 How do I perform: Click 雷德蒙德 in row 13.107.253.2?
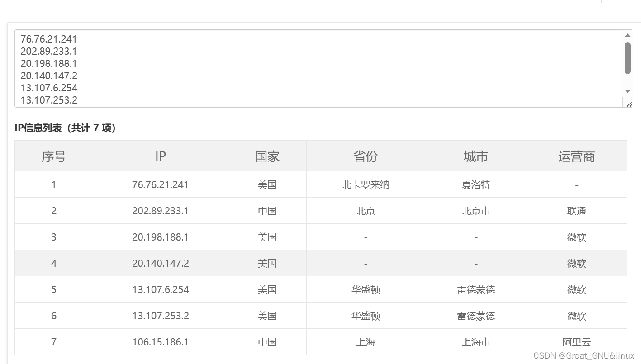pos(476,316)
